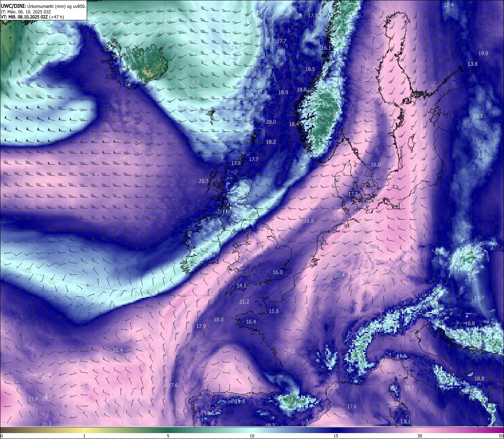The image size is (504, 439).
Task: Click the 'UWC/DINI: Úrkomumætti (mm) og uv850.' title
Action: 43,6
